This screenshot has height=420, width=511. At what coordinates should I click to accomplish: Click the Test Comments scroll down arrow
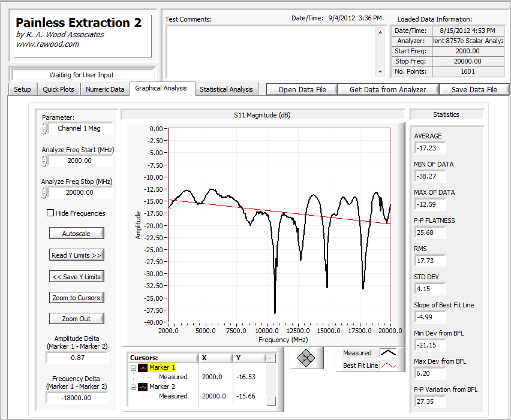[380, 72]
